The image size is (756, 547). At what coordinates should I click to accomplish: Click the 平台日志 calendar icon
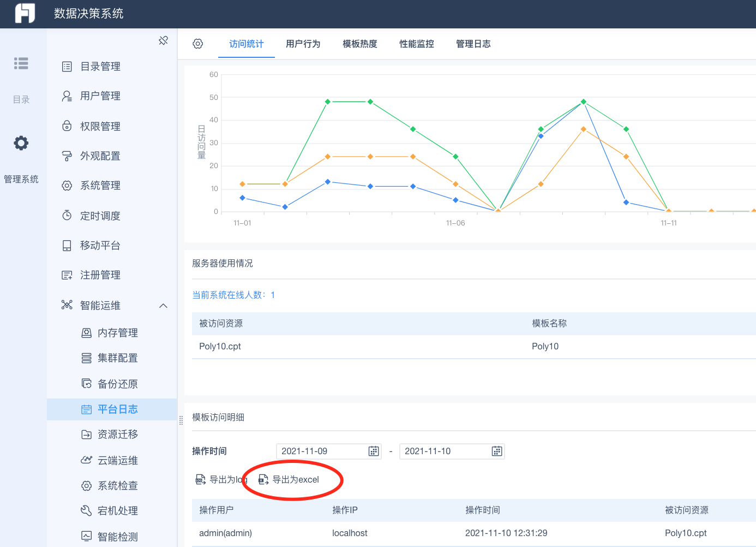pos(86,409)
